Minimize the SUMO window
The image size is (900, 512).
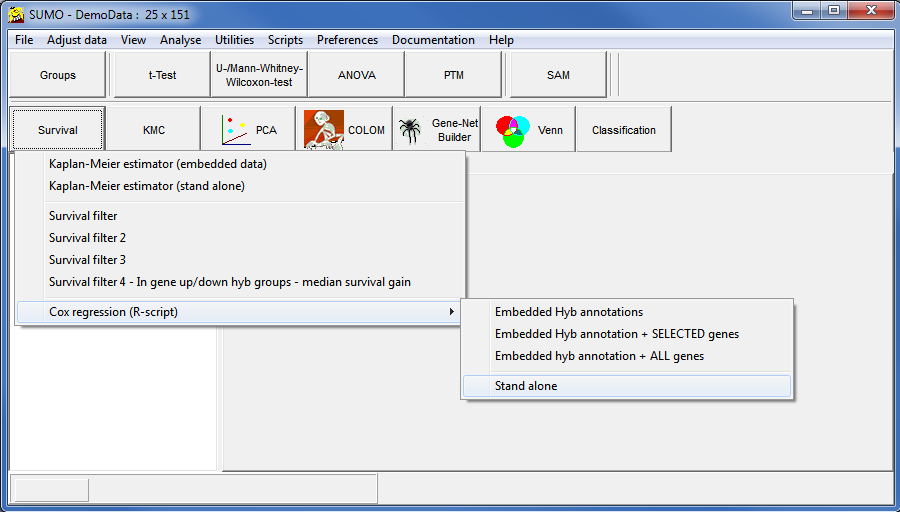pyautogui.click(x=807, y=11)
